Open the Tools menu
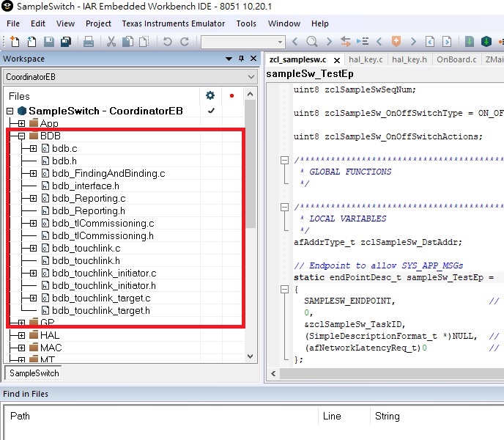 [x=246, y=23]
